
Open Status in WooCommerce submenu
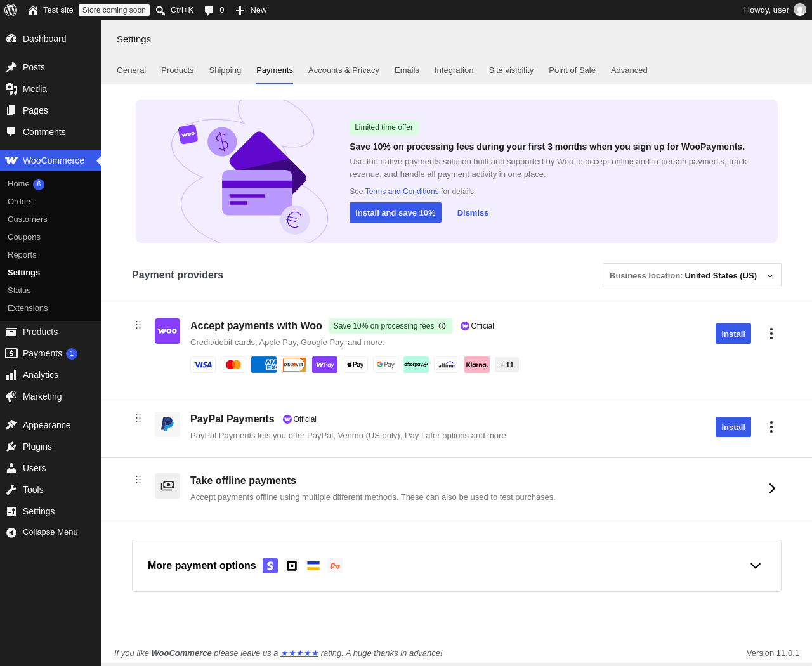tap(19, 291)
